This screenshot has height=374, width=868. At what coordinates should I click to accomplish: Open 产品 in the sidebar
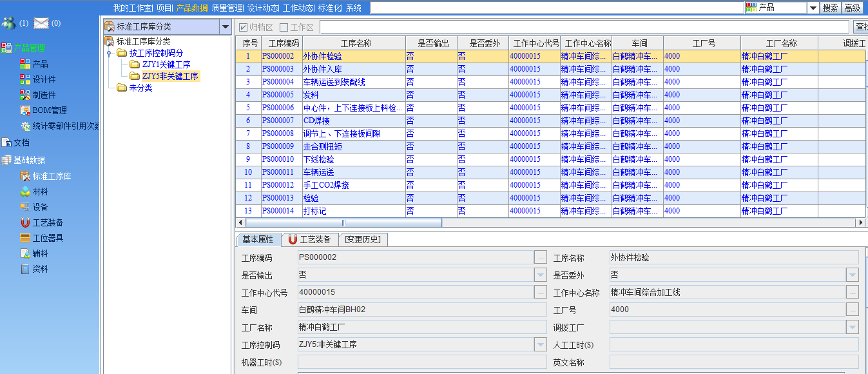click(x=40, y=64)
